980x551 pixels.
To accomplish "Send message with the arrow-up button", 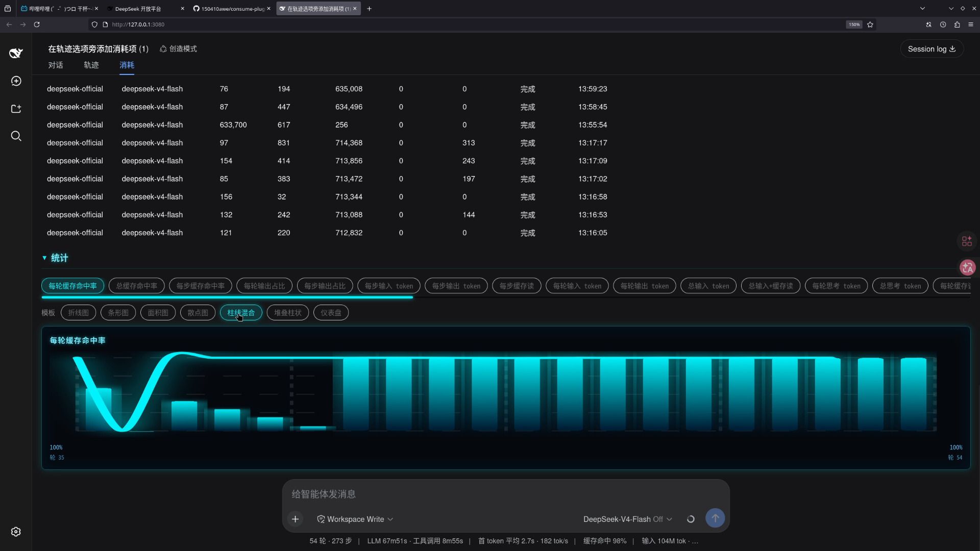I will pos(715,518).
